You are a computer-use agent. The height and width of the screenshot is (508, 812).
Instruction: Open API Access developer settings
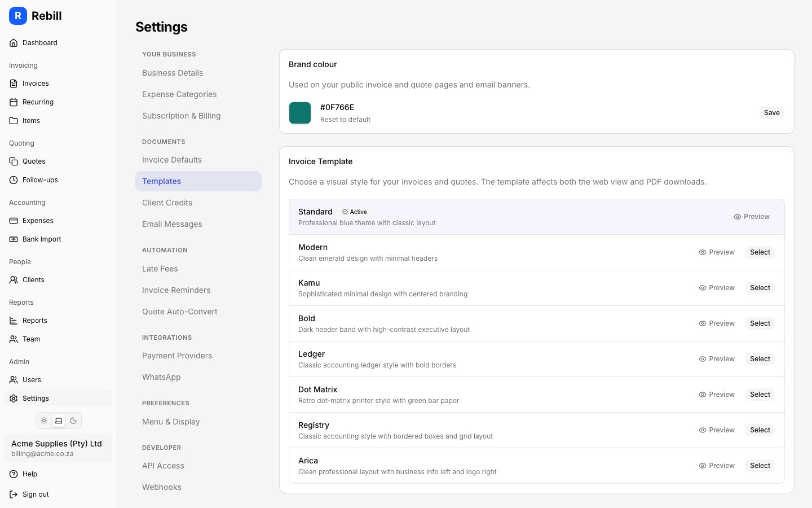click(198, 466)
